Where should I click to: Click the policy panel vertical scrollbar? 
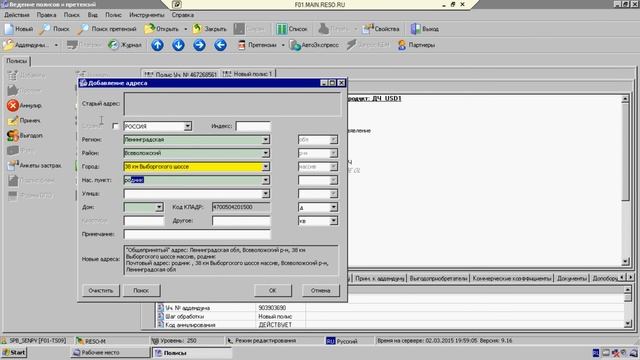point(625,180)
